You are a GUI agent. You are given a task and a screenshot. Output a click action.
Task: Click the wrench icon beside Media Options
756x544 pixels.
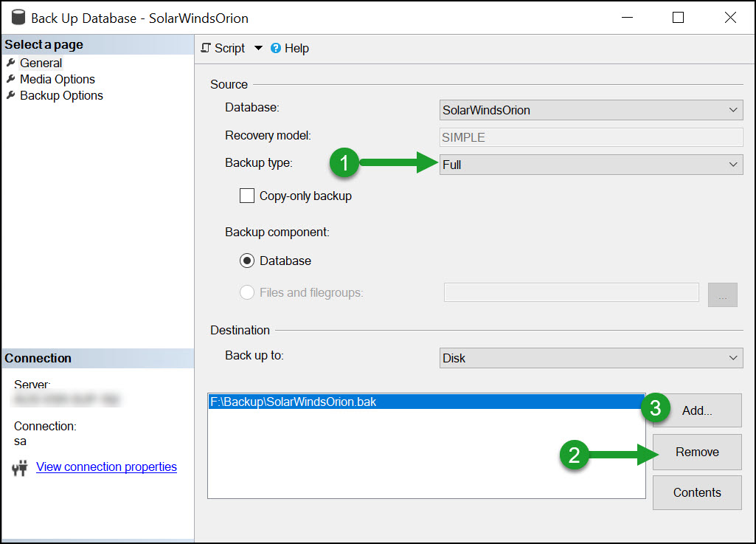[x=11, y=79]
